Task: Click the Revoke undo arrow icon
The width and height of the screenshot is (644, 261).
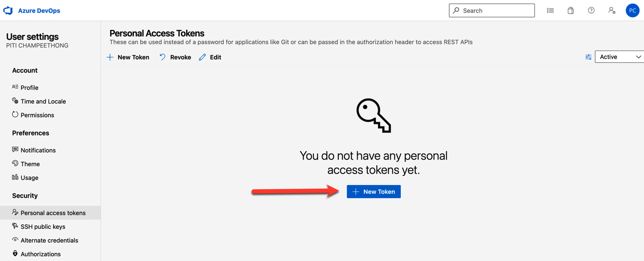Action: click(x=163, y=57)
